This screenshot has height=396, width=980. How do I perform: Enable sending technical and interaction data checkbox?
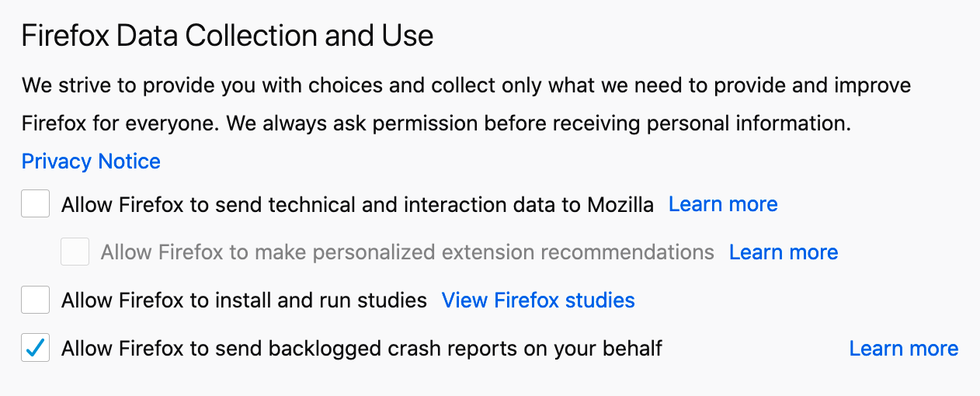36,204
